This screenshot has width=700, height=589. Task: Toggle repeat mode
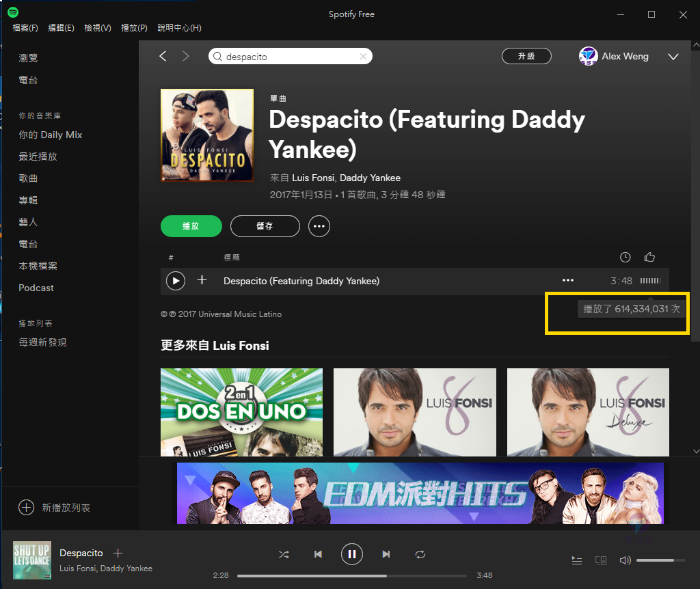coord(420,555)
